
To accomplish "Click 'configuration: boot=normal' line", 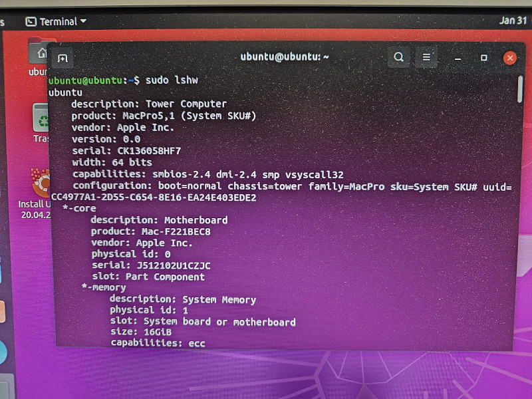I will pos(292,186).
